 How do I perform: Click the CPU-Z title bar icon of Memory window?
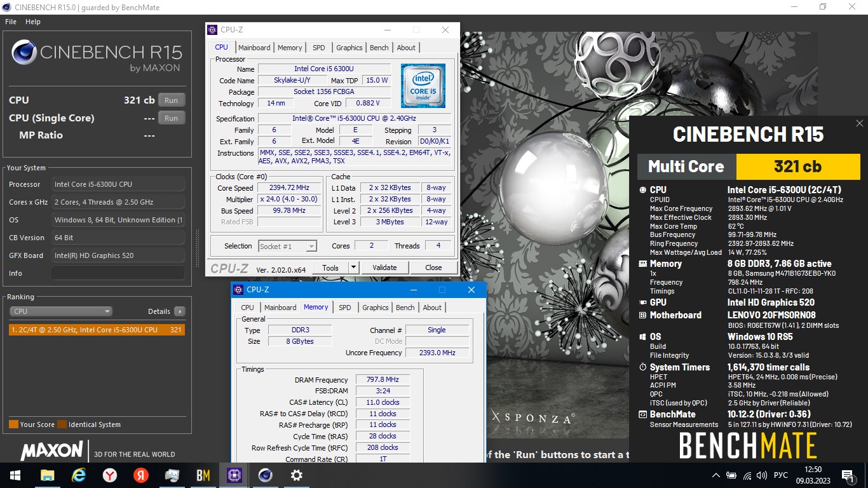(x=238, y=290)
